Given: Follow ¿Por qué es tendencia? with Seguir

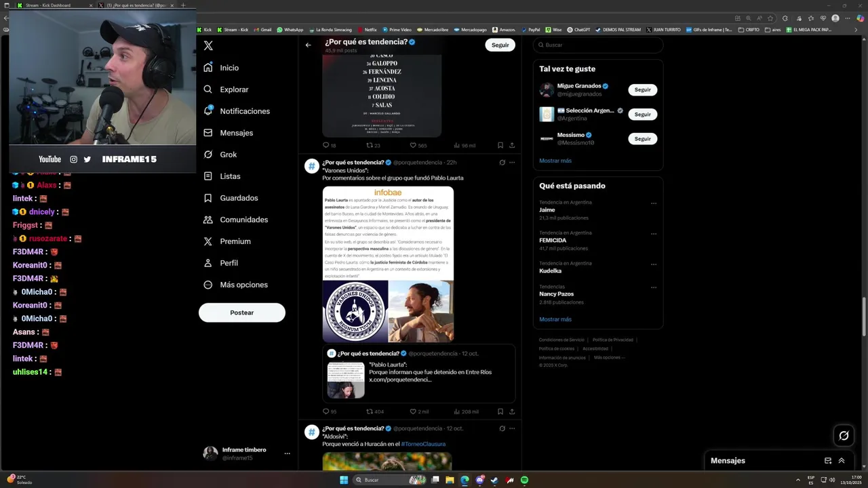Looking at the screenshot, I should [500, 45].
